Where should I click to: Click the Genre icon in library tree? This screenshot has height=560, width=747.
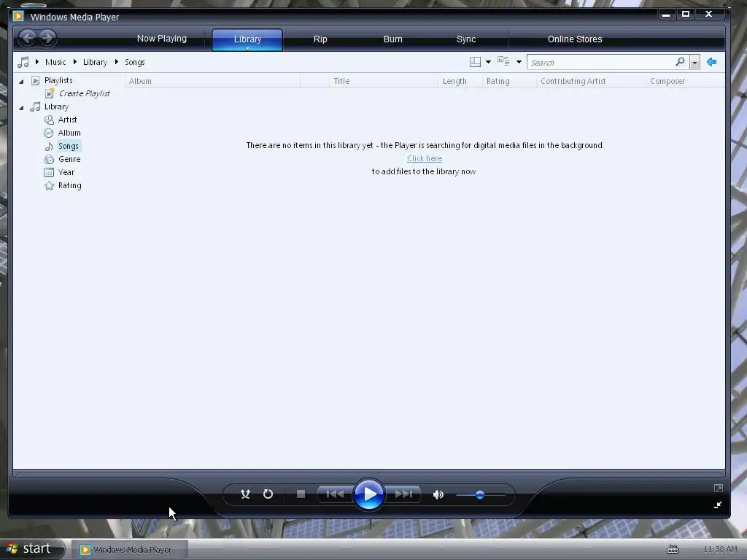coord(49,160)
